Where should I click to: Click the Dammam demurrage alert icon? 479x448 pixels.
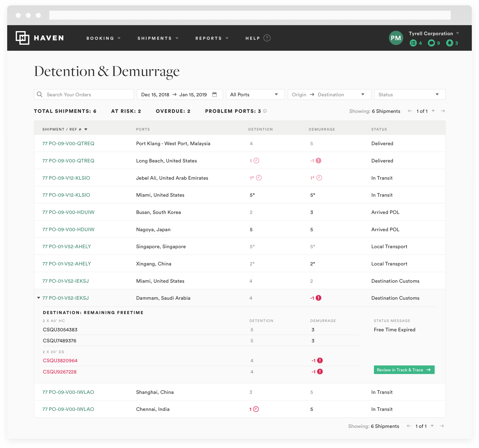point(319,298)
